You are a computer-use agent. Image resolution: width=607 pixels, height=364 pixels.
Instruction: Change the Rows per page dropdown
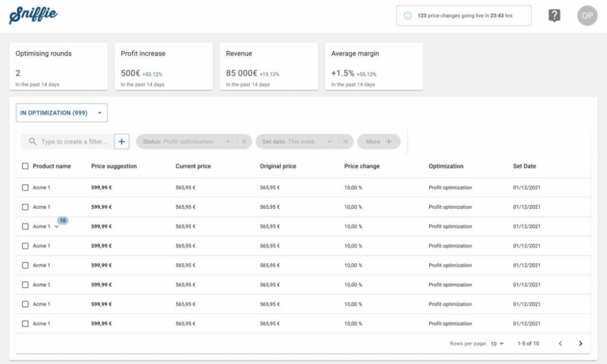pos(497,343)
